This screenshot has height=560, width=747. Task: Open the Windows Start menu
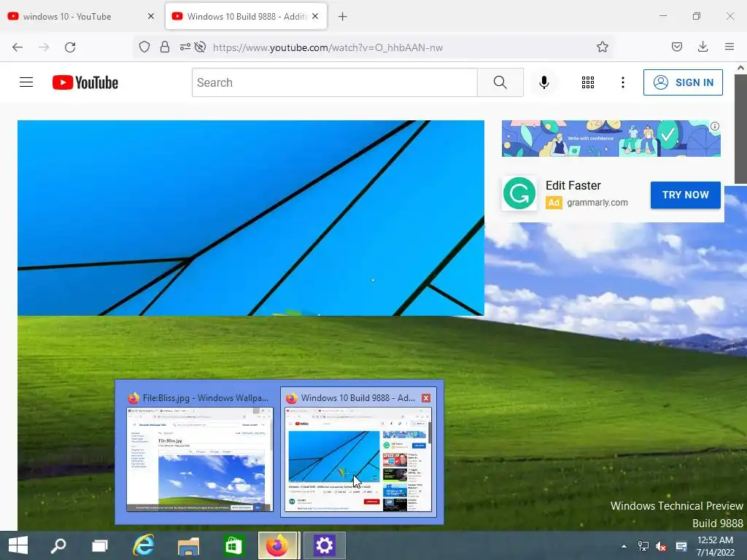(18, 545)
